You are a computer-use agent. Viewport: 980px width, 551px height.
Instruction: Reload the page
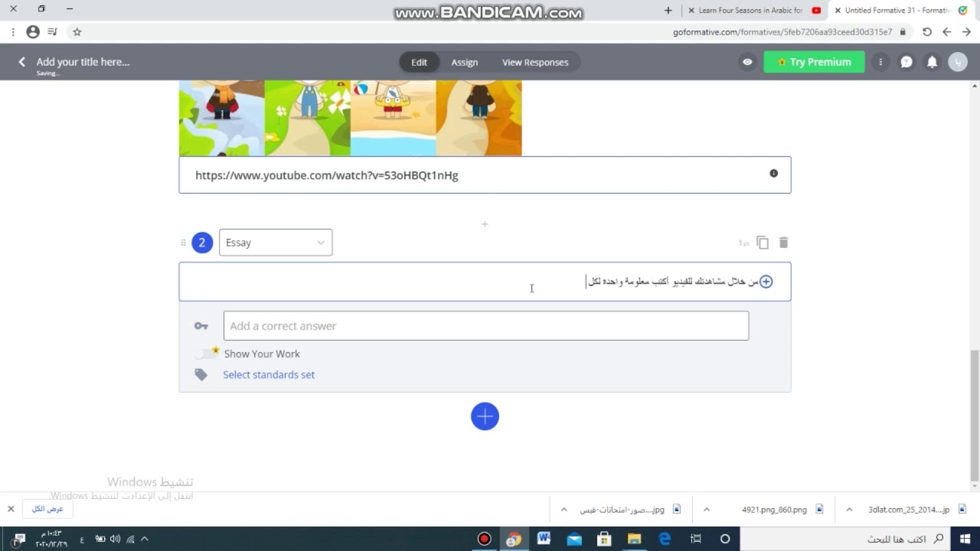pyautogui.click(x=927, y=32)
